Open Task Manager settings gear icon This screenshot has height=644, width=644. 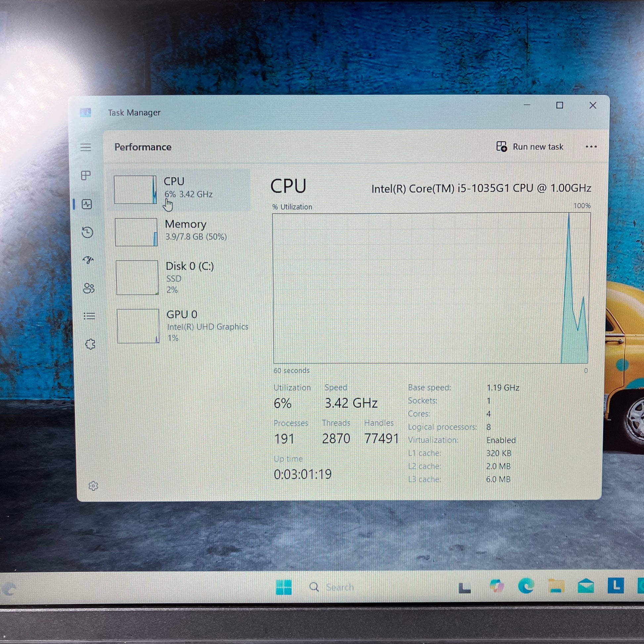click(93, 486)
